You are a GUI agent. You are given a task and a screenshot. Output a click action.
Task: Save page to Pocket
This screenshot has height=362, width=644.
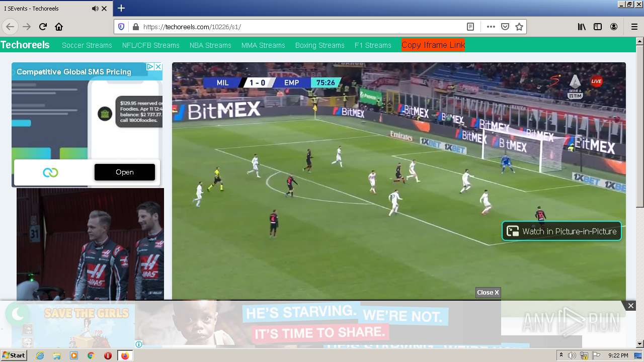coord(505,27)
